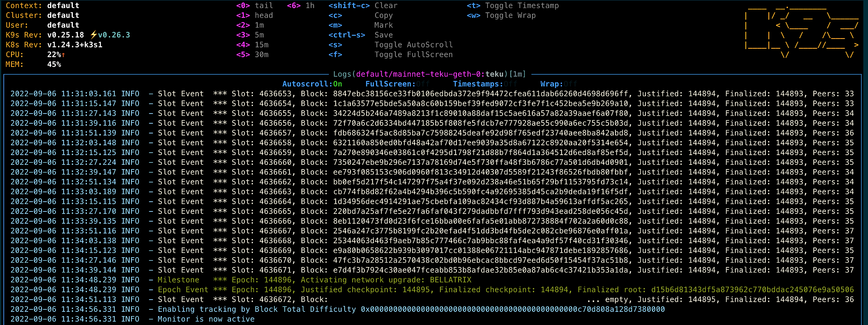Click the MEM 45% value
This screenshot has width=868, height=325.
pos(54,64)
